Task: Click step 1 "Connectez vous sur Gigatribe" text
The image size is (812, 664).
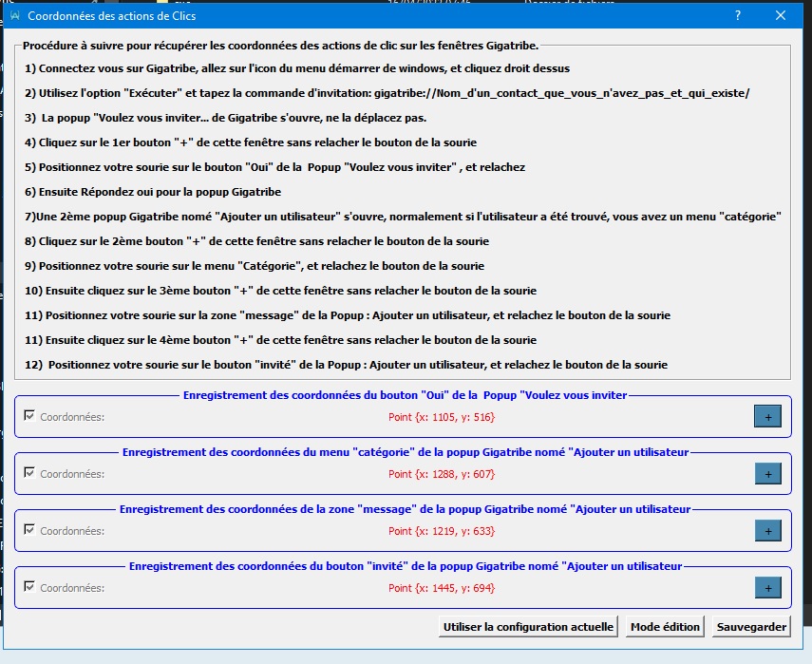Action: point(297,68)
